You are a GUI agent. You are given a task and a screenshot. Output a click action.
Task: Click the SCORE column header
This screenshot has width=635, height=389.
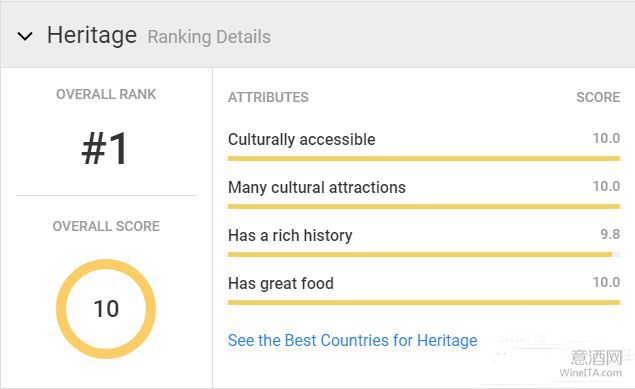(x=598, y=97)
